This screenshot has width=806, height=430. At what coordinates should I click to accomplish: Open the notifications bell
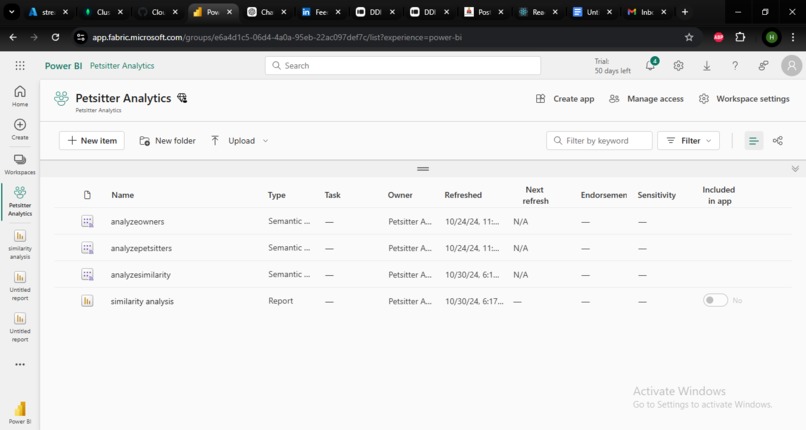(651, 65)
